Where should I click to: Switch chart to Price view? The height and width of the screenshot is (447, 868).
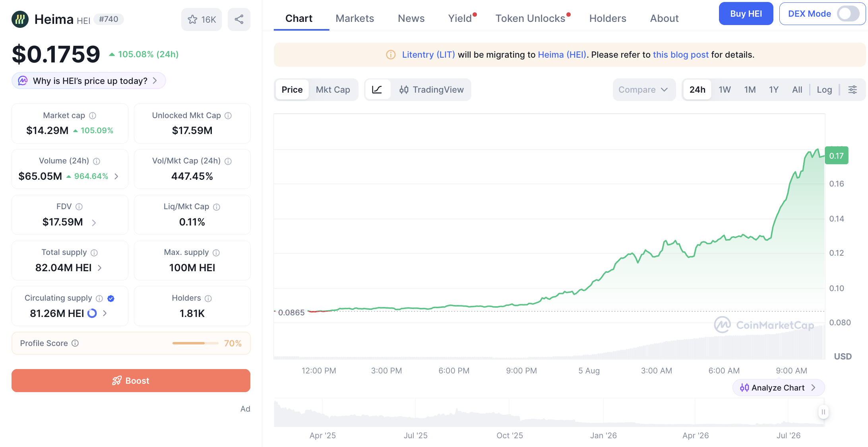(x=292, y=89)
